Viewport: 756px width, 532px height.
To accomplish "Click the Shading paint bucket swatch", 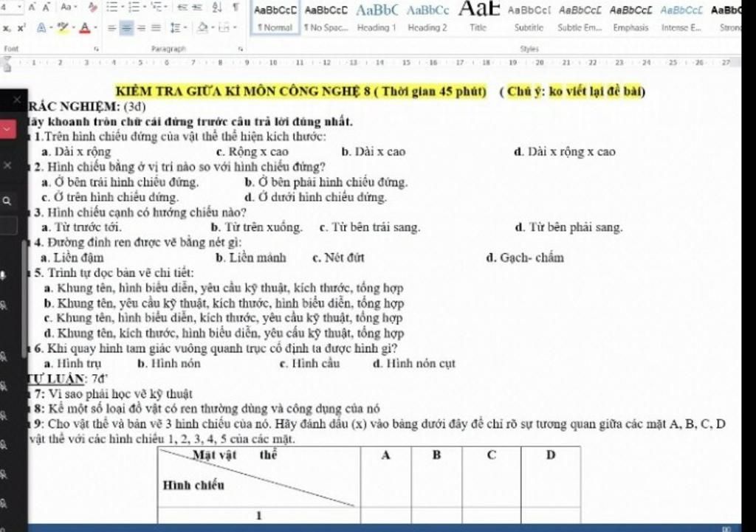I will click(203, 28).
